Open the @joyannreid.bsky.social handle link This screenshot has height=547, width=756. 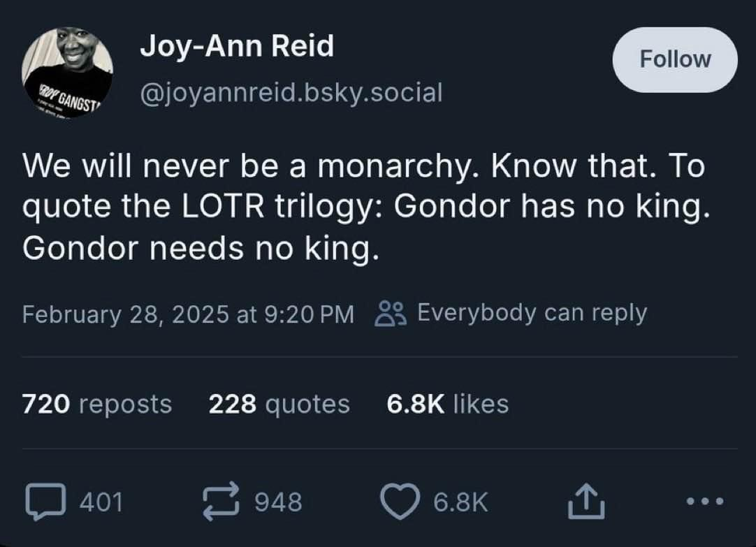tap(291, 92)
